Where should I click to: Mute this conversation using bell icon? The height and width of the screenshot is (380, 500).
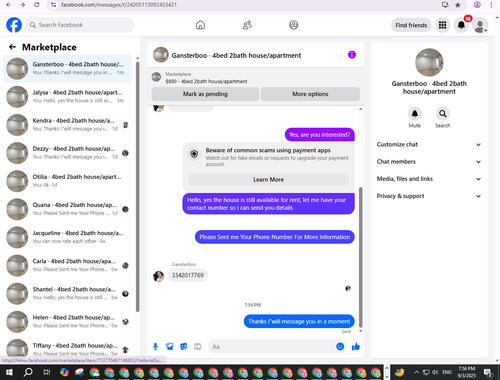click(415, 114)
